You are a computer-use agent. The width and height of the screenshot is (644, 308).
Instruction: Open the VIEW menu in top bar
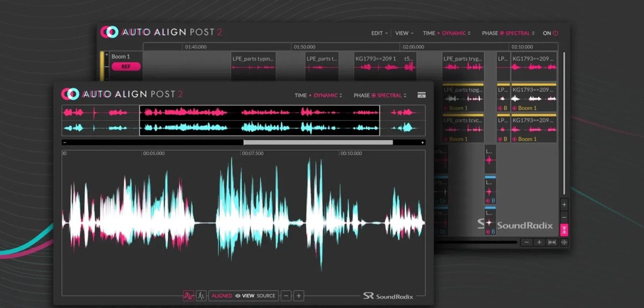coord(404,33)
